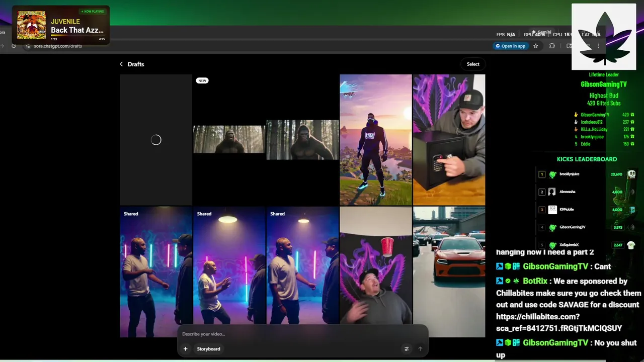Add media with the plus icon
Image resolution: width=644 pixels, height=362 pixels.
point(186,349)
